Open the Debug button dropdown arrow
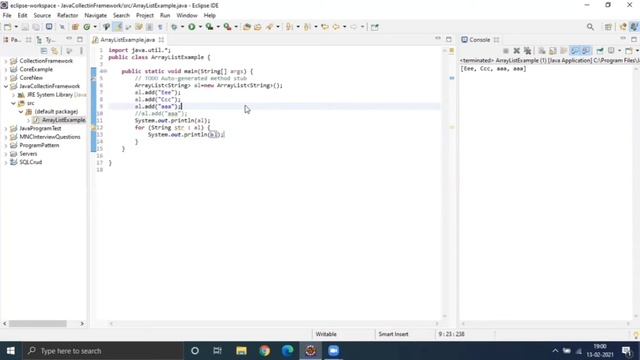This screenshot has width=640, height=360. [182, 27]
